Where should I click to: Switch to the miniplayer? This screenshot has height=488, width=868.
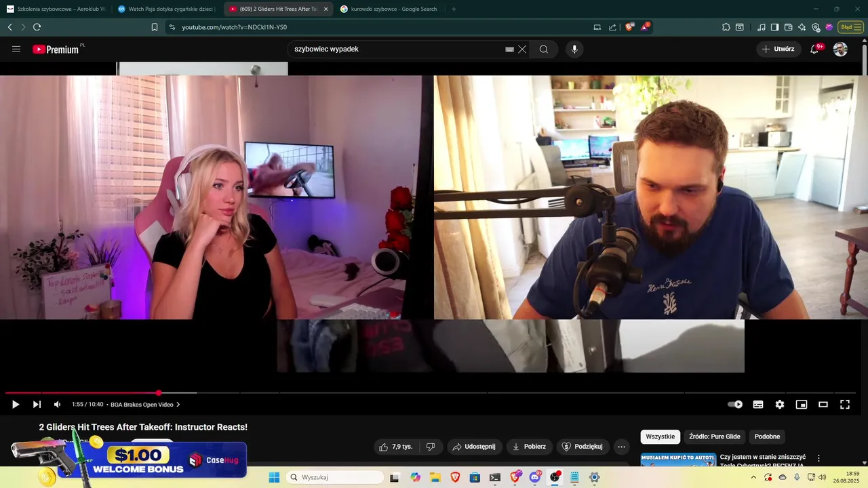tap(802, 405)
